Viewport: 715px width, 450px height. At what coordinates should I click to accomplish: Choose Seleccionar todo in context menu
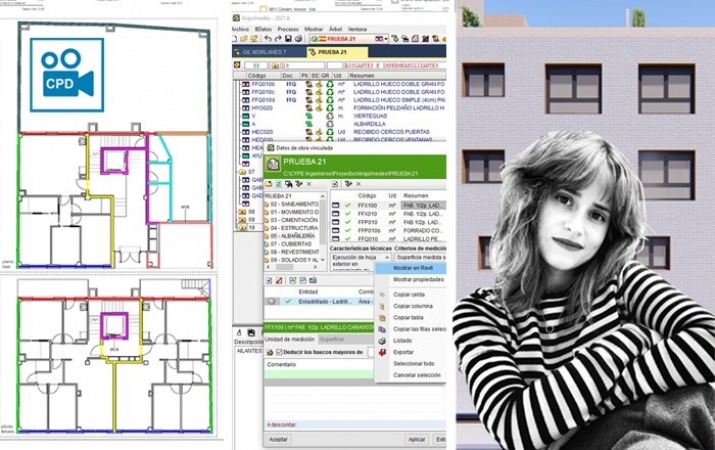point(414,364)
